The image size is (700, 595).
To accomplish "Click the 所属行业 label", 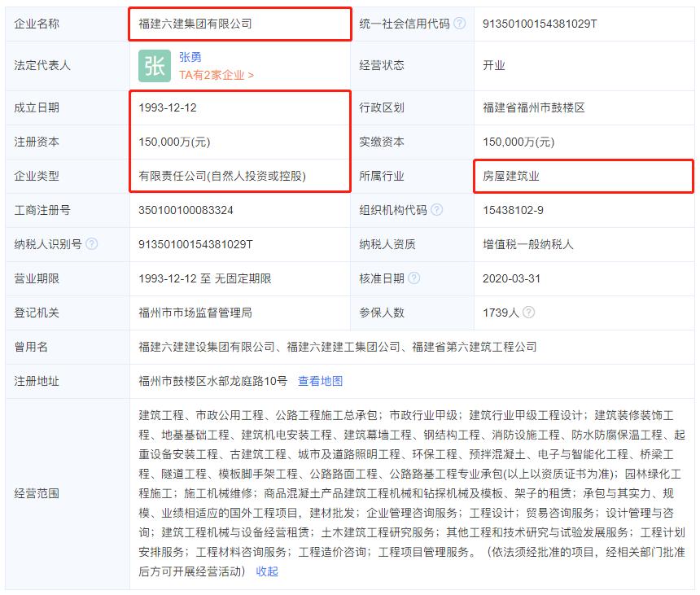I will coord(382,176).
